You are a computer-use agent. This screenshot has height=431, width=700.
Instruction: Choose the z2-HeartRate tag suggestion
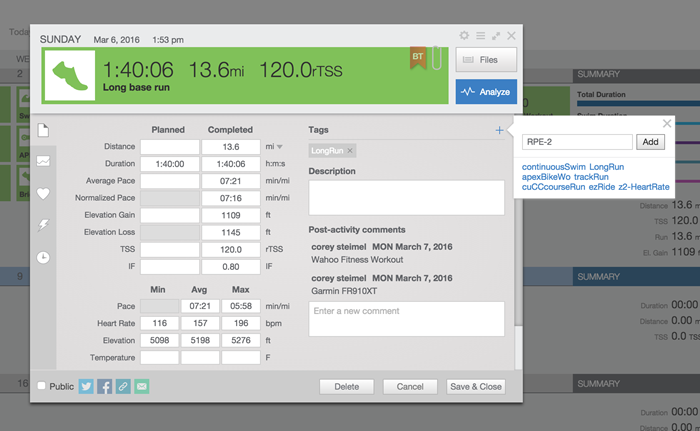[644, 187]
